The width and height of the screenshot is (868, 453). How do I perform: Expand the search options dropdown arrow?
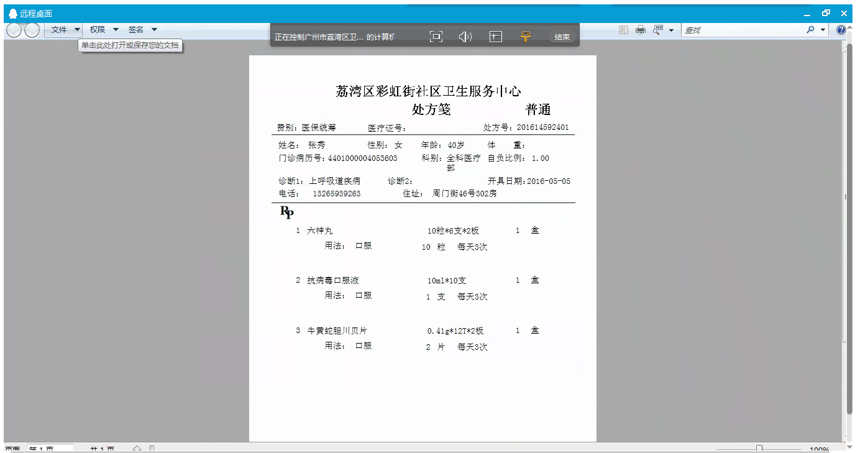823,30
